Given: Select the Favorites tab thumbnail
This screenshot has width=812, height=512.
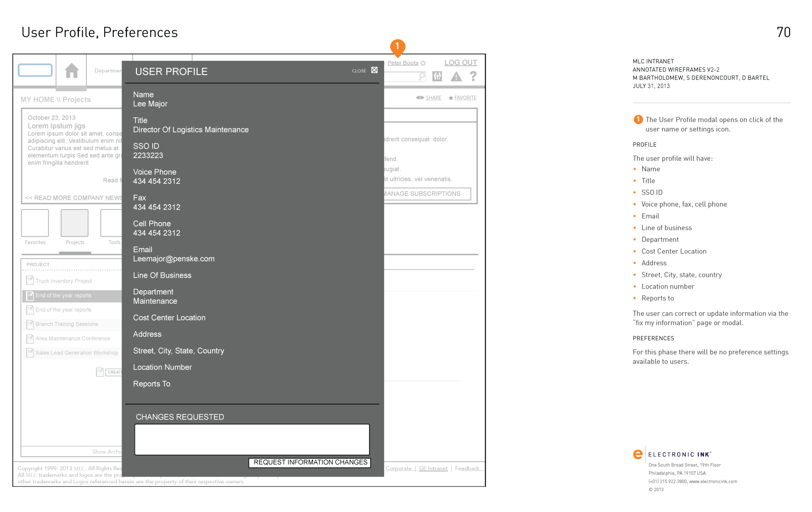Looking at the screenshot, I should click(x=35, y=223).
